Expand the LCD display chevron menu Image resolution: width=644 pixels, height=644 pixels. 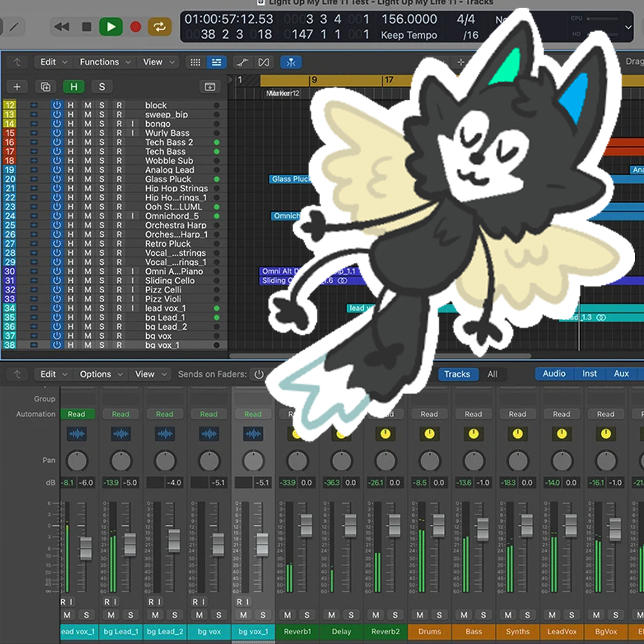click(x=629, y=27)
